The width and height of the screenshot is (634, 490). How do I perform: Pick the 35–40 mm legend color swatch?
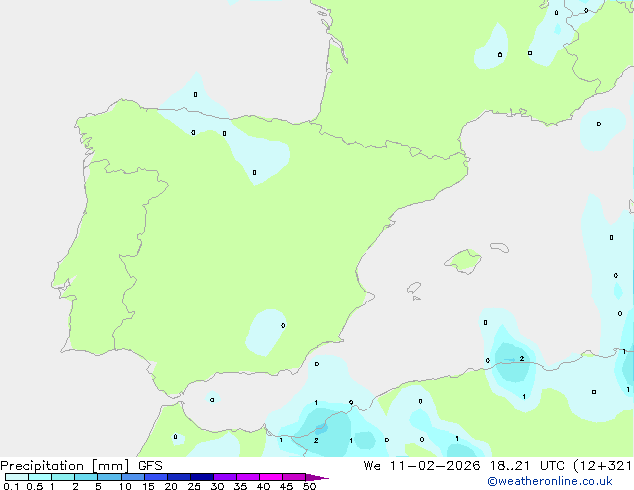248,477
